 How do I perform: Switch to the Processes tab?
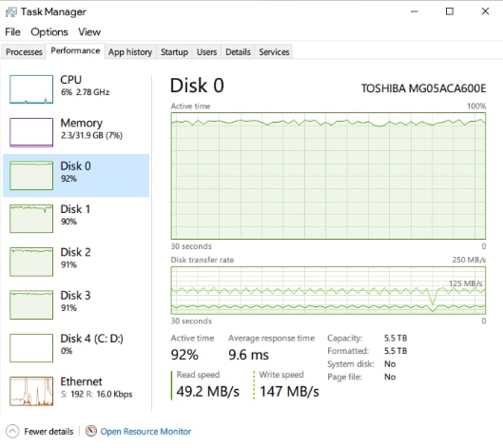24,52
